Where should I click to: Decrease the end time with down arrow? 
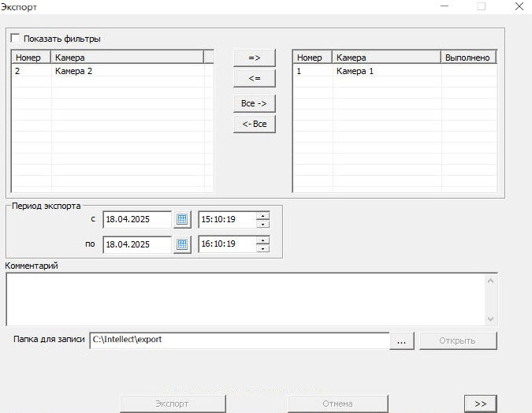coord(262,248)
